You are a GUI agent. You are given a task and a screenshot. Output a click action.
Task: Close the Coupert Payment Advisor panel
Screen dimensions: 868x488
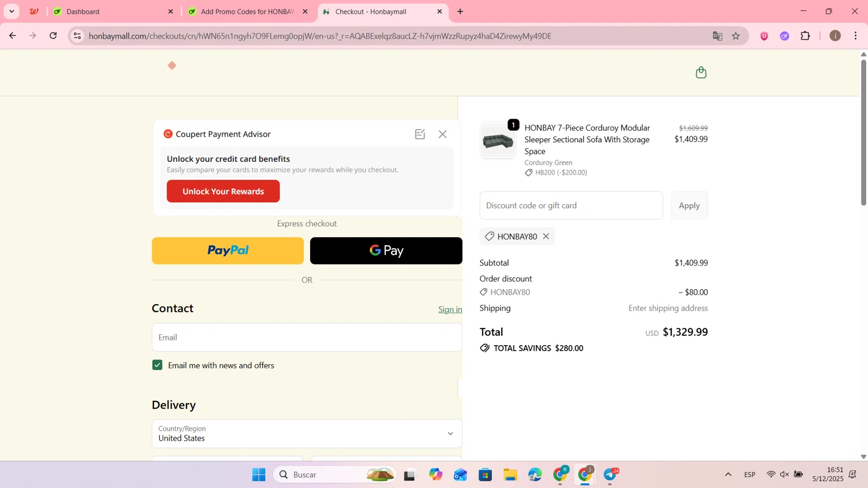443,134
